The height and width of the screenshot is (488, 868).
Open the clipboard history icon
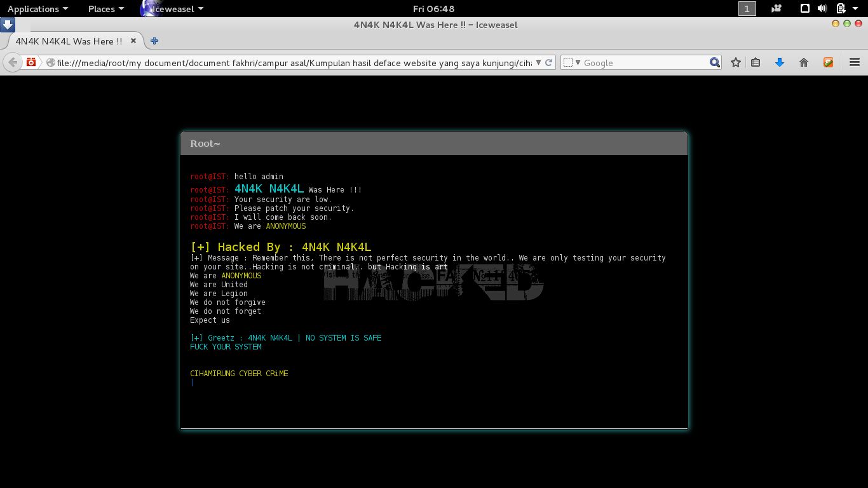756,62
